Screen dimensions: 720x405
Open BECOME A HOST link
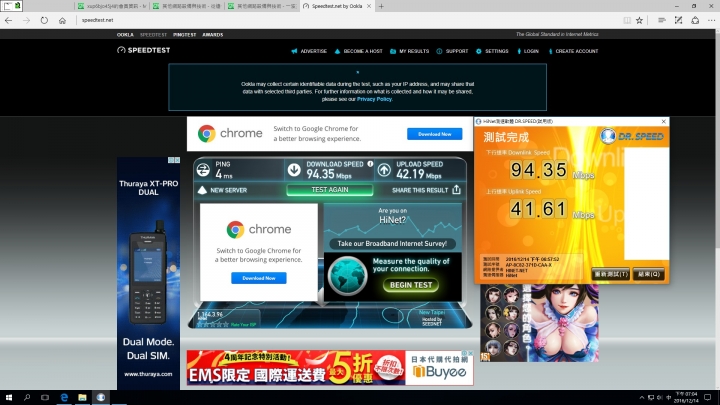coord(359,51)
